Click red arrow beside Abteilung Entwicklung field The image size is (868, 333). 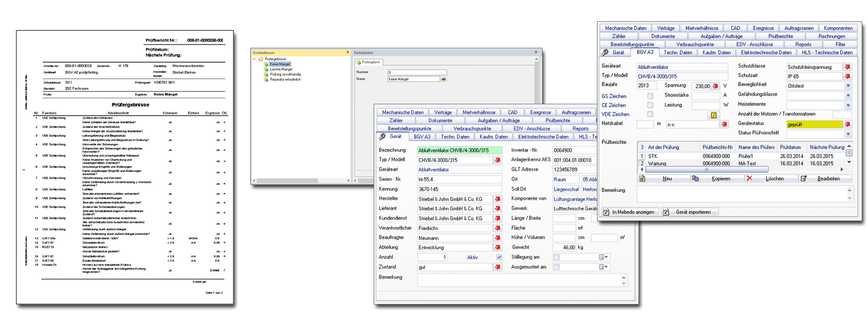[497, 248]
